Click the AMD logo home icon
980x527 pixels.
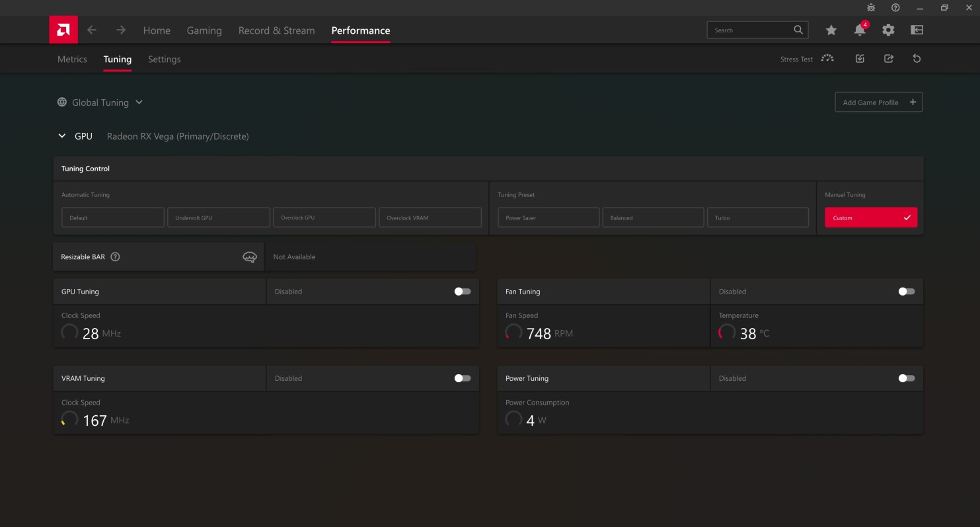pos(63,30)
